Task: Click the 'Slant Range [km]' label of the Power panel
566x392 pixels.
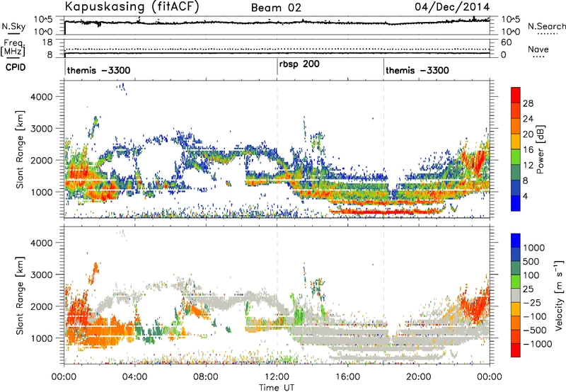Action: [20, 149]
